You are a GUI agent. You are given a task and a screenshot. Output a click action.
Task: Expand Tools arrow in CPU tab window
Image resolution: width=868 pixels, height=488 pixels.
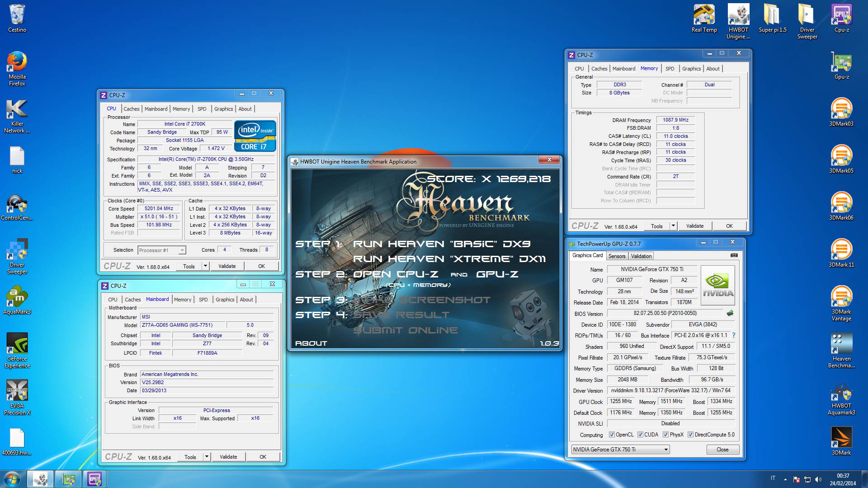click(205, 266)
